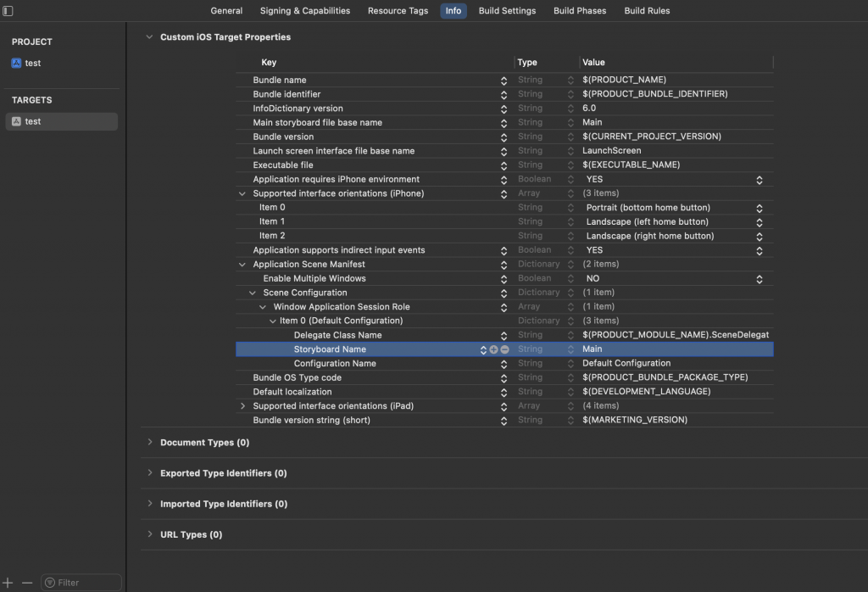Open the Application requires iPhone environment YES popup
Viewport: 868px width, 592px height.
pyautogui.click(x=759, y=180)
